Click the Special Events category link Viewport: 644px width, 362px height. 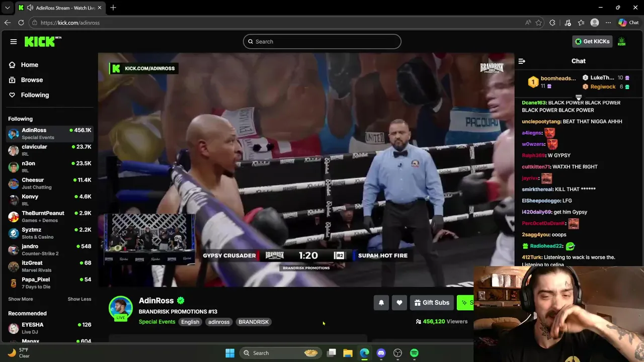(157, 322)
